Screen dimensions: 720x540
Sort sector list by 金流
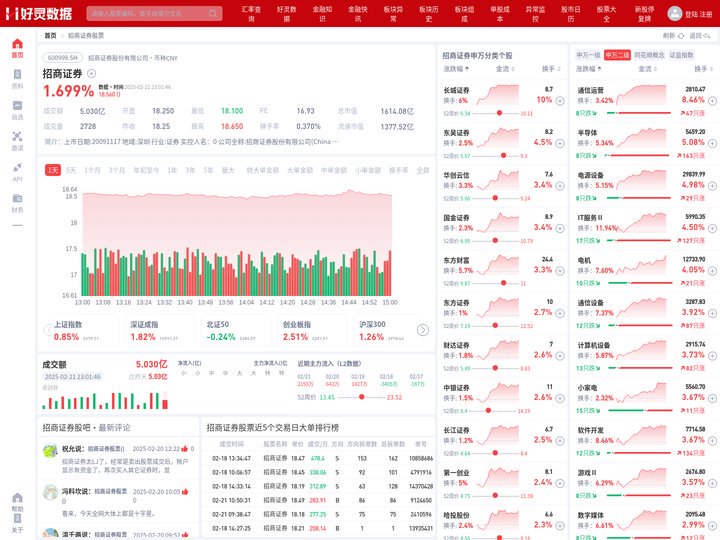(x=647, y=69)
